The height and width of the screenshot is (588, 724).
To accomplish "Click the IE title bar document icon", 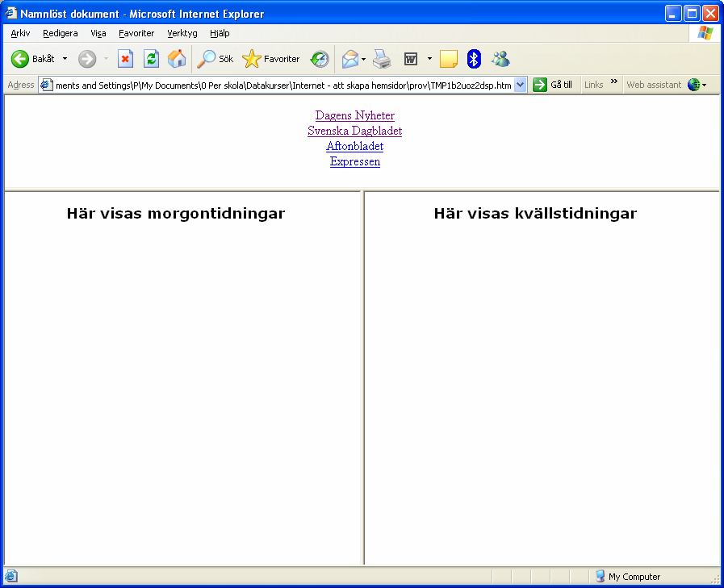I will [11, 14].
